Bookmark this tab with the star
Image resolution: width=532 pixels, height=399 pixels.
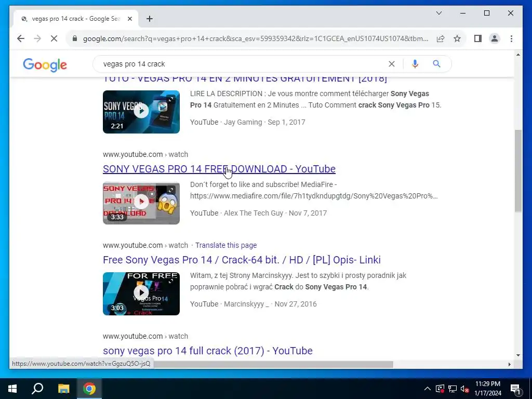pyautogui.click(x=457, y=38)
